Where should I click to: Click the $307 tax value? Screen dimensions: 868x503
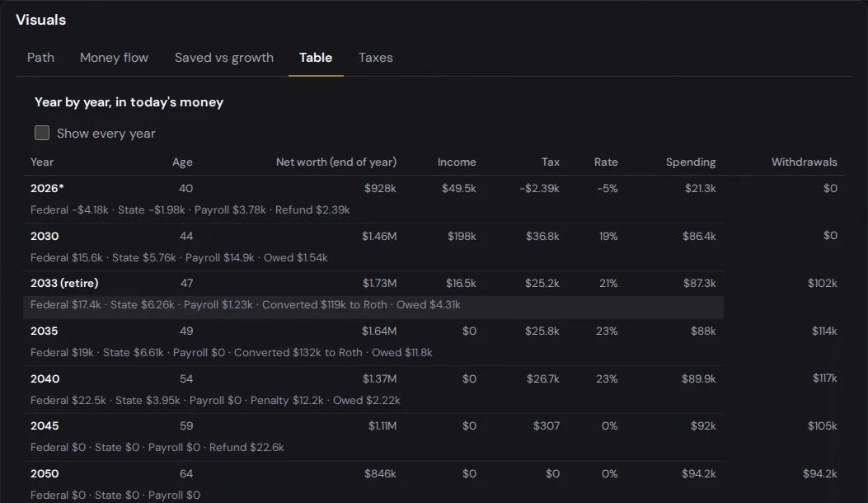coord(547,426)
